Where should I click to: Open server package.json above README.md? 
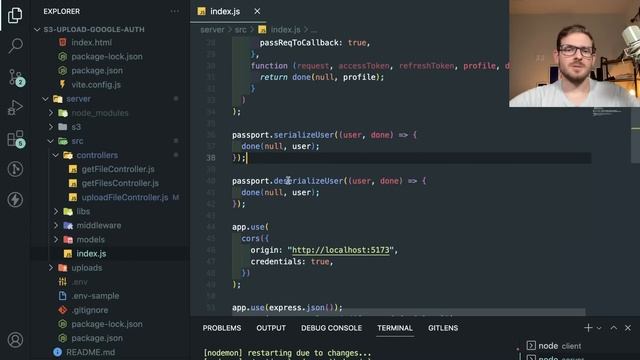97,338
